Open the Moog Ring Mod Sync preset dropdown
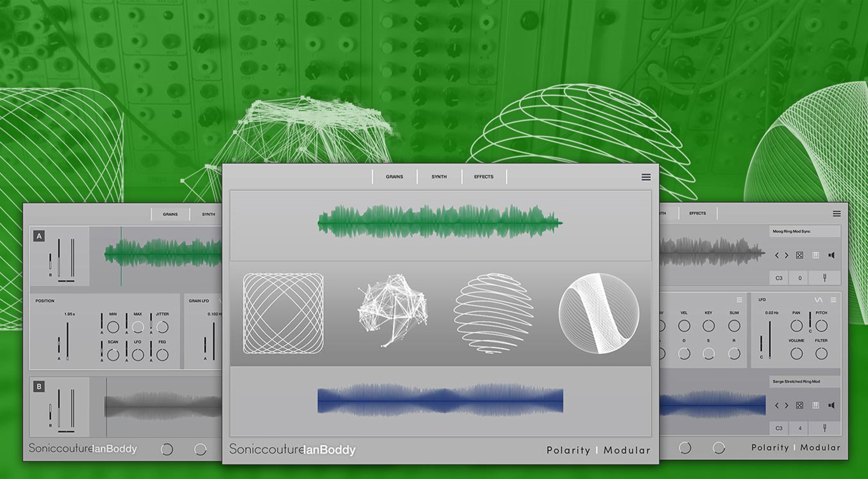Viewport: 868px width, 479px height. point(804,232)
